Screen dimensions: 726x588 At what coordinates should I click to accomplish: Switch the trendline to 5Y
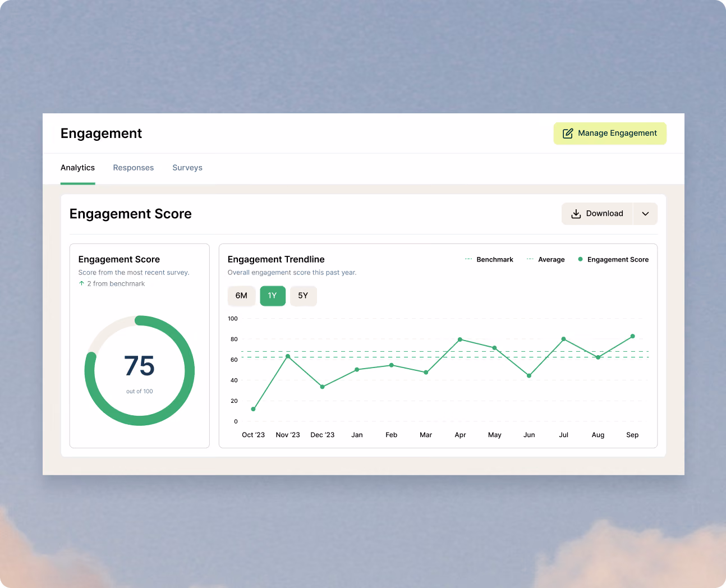[303, 296]
